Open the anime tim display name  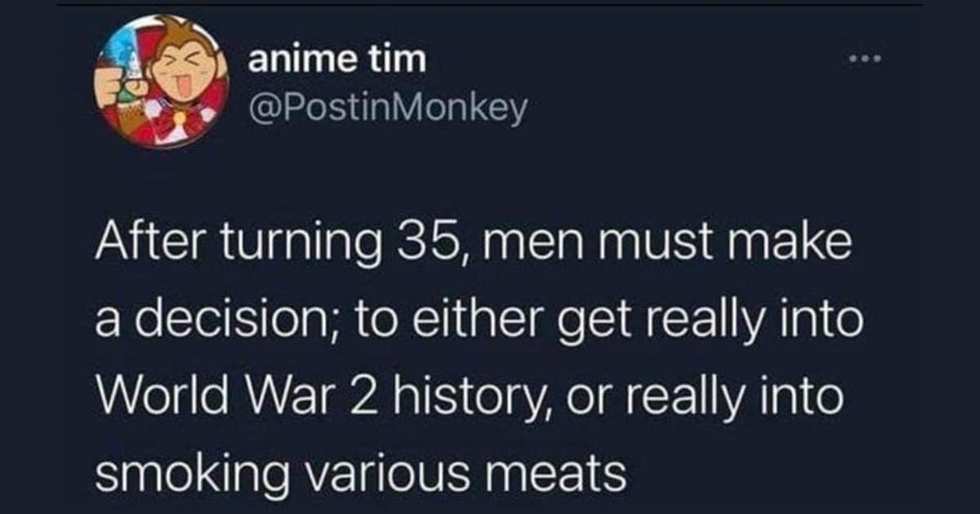pos(336,59)
